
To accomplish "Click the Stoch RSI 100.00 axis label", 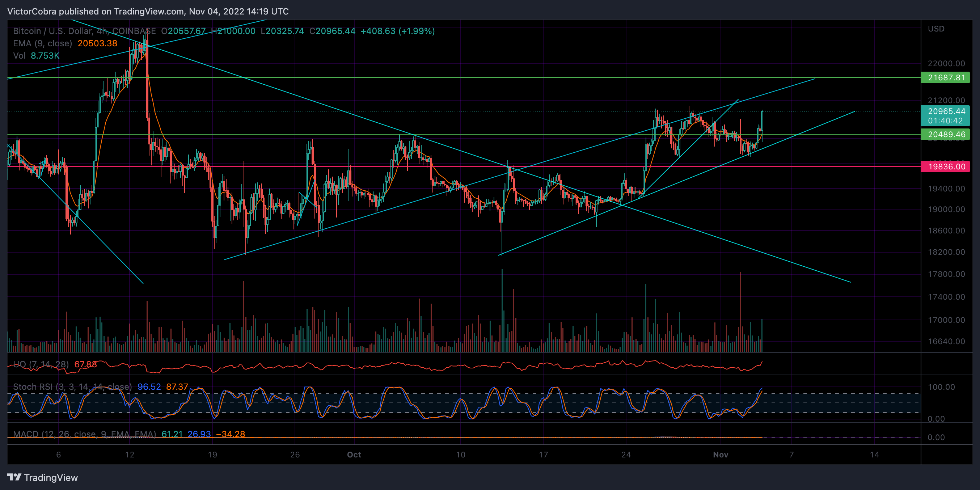I will pos(941,387).
